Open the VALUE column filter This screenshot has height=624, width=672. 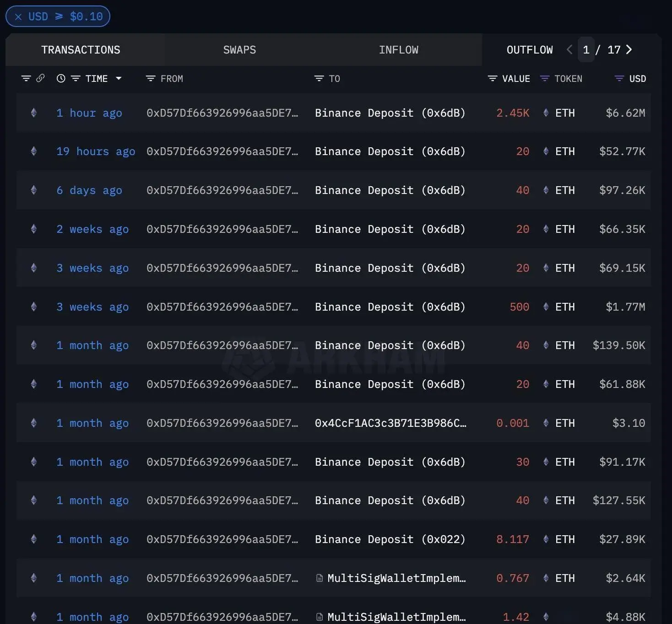tap(493, 79)
